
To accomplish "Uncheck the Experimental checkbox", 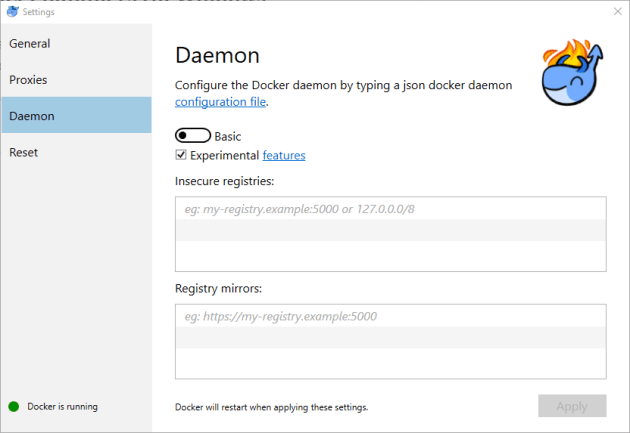I will 181,155.
